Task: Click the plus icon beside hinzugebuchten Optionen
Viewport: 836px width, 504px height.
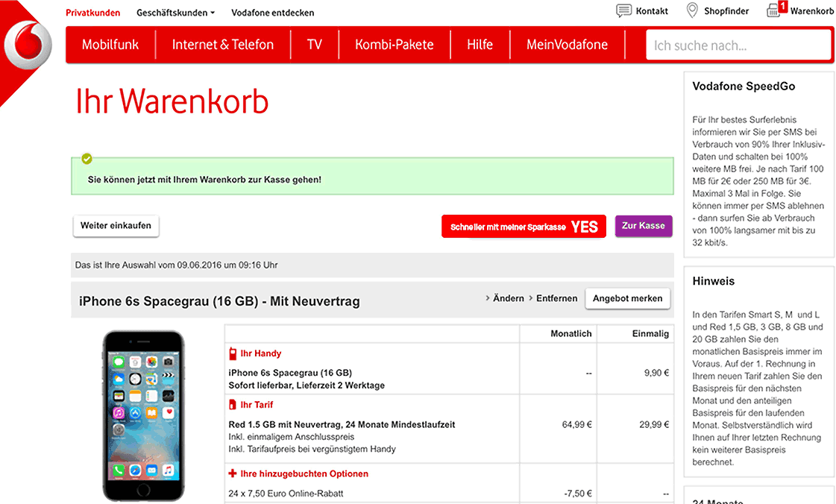Action: click(x=233, y=473)
